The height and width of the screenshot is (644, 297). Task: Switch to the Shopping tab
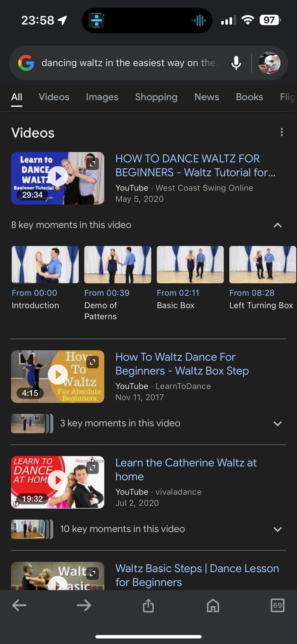point(156,97)
